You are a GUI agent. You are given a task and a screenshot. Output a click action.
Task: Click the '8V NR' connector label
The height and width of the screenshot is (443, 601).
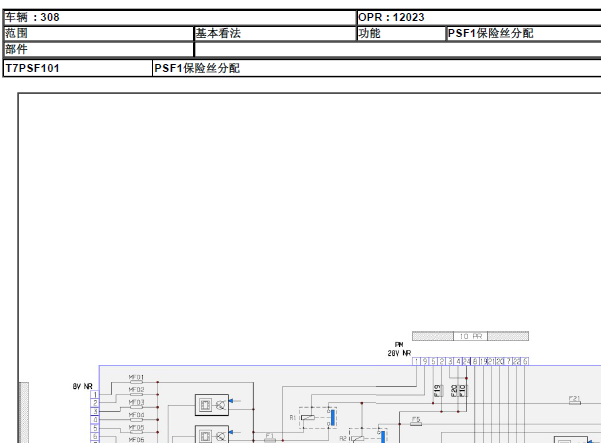point(82,386)
